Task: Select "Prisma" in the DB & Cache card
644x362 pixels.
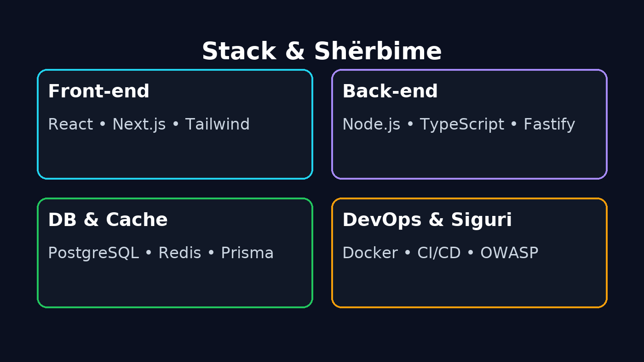Action: tap(247, 253)
